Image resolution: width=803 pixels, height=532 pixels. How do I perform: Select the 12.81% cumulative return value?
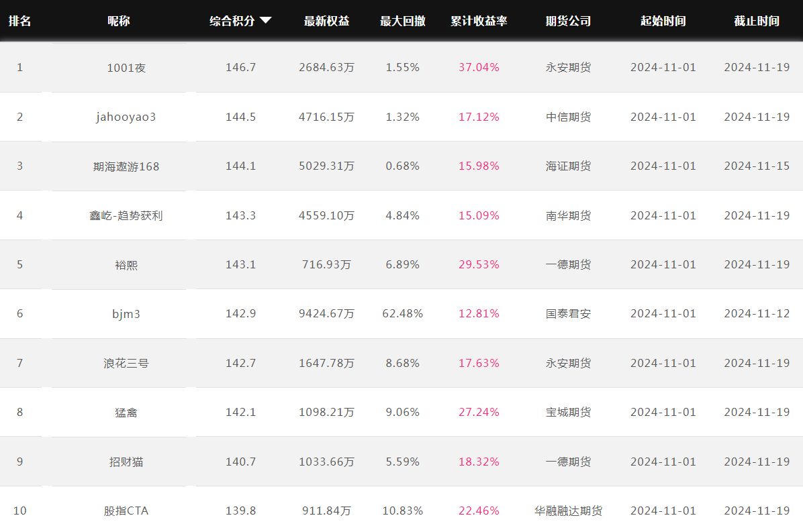479,313
